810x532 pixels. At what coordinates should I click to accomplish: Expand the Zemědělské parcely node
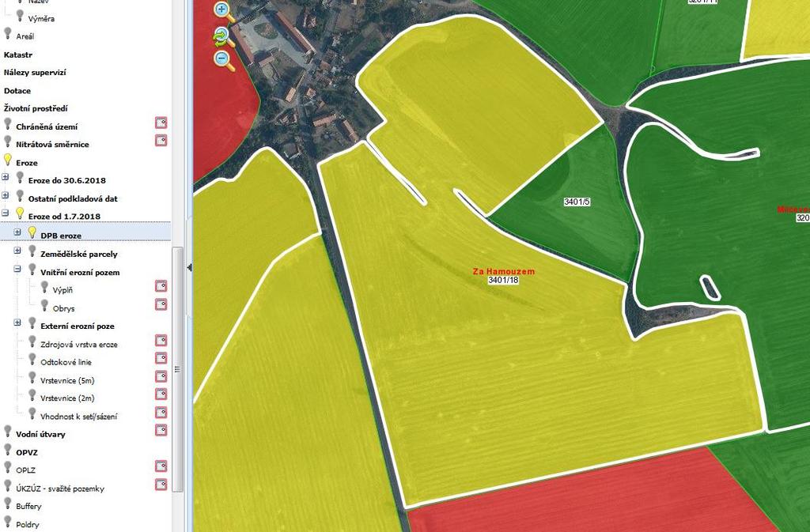tap(17, 251)
